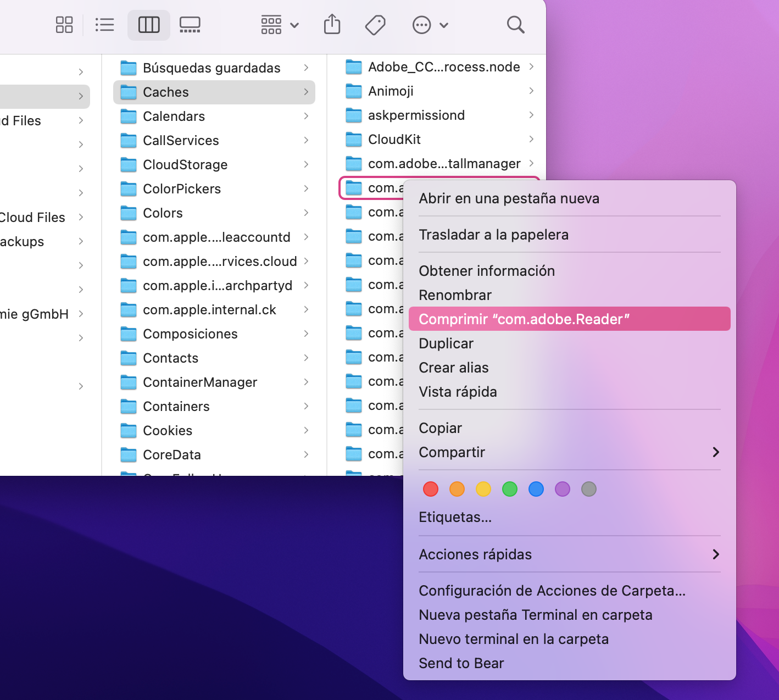779x700 pixels.
Task: Select the column view button
Action: click(149, 25)
